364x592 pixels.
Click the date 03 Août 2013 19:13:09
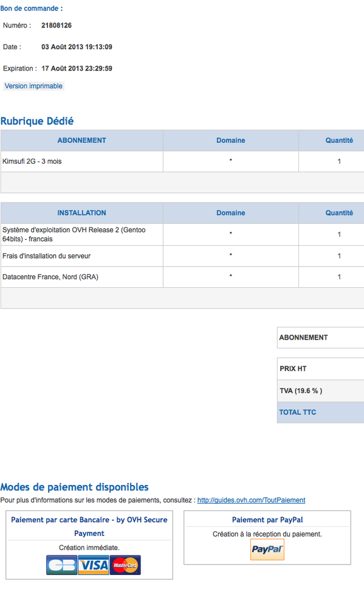77,47
